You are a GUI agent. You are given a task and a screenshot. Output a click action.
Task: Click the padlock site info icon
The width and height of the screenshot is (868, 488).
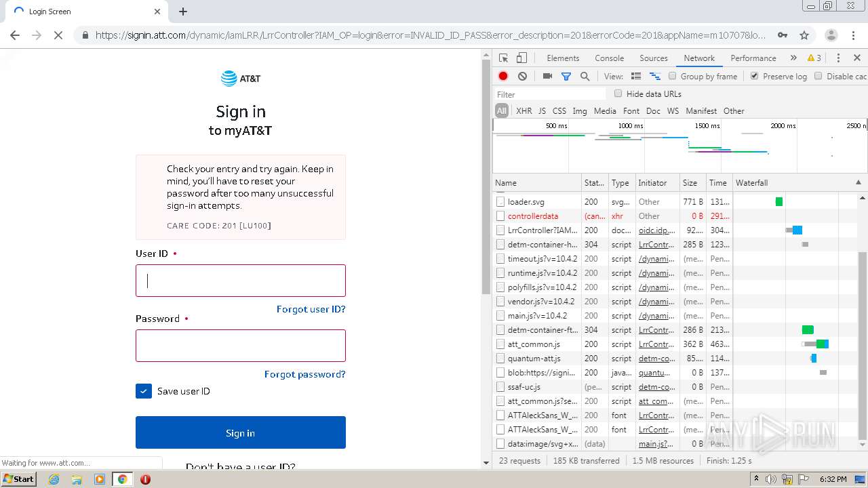tap(85, 35)
